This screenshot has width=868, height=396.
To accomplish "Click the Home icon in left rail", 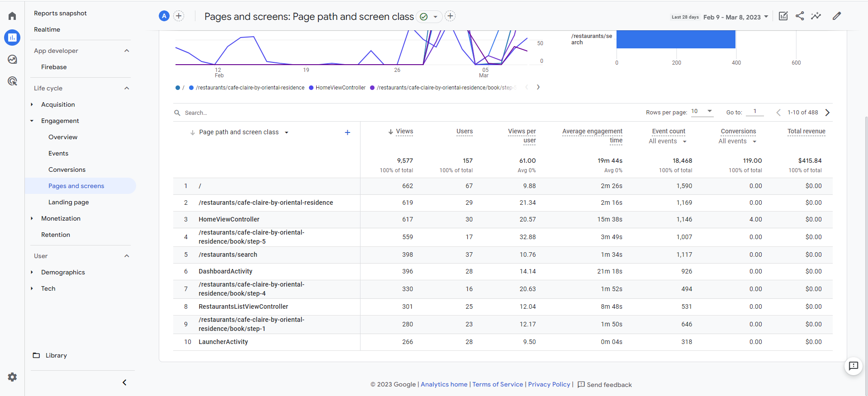I will coord(12,16).
